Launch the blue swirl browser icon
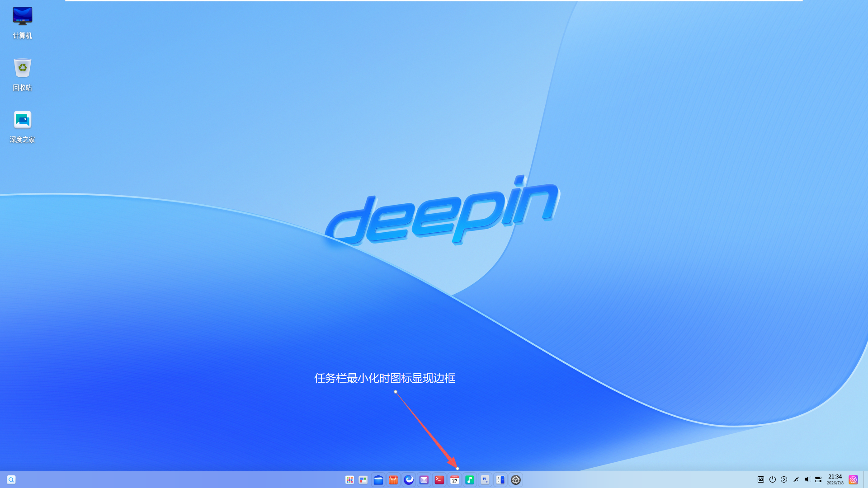This screenshot has width=868, height=488. coord(409,480)
